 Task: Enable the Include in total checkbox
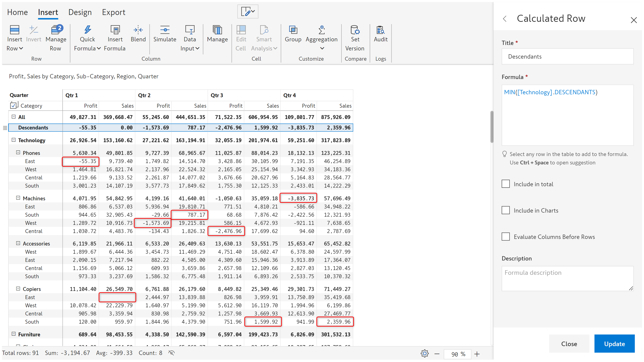point(506,184)
